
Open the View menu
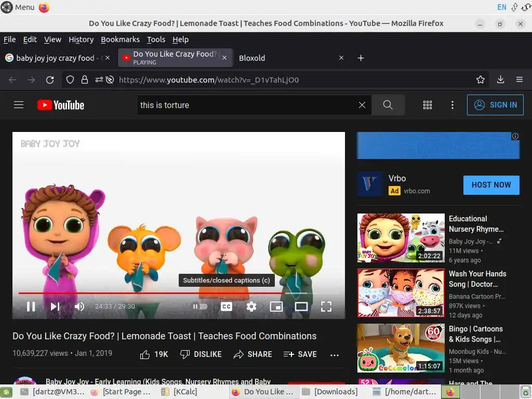52,39
